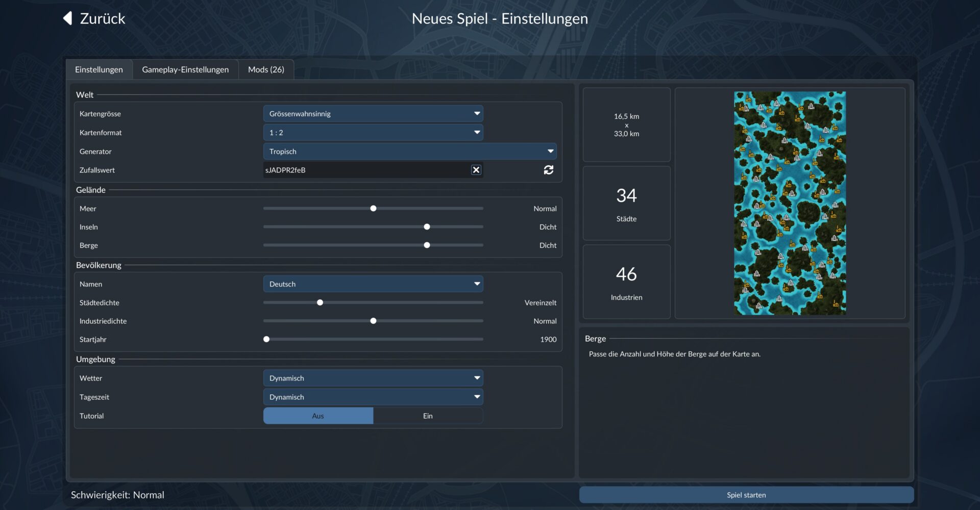
Task: Click the back arrow icon next to Zurück
Action: click(x=67, y=18)
